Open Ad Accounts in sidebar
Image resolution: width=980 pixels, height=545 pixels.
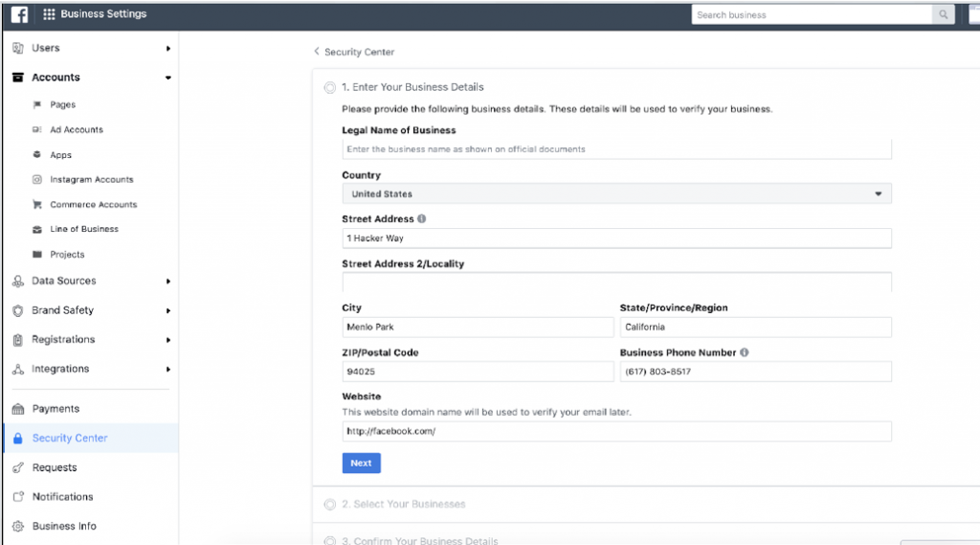77,129
